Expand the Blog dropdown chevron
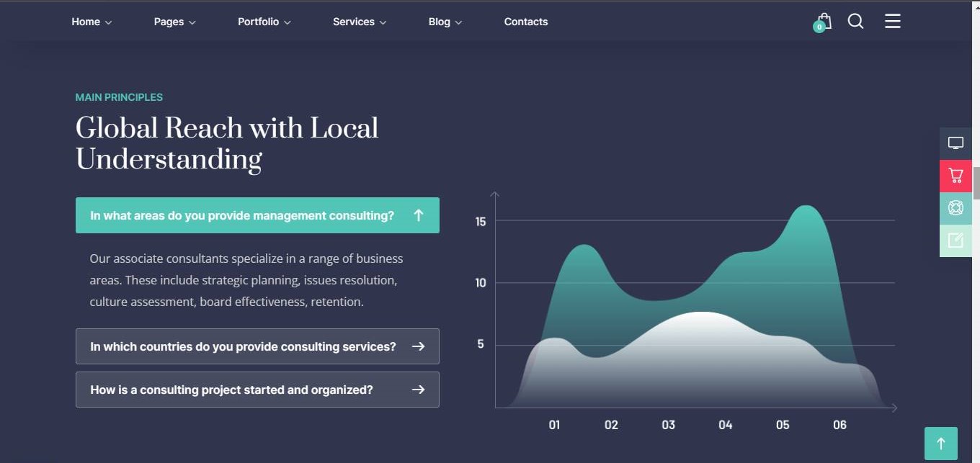Screen dimensions: 980x463 pyautogui.click(x=459, y=22)
